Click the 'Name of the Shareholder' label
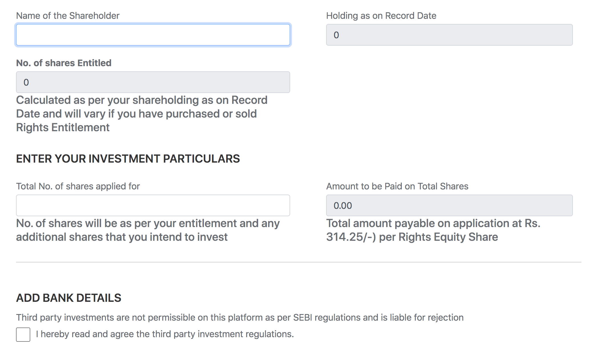 (68, 16)
